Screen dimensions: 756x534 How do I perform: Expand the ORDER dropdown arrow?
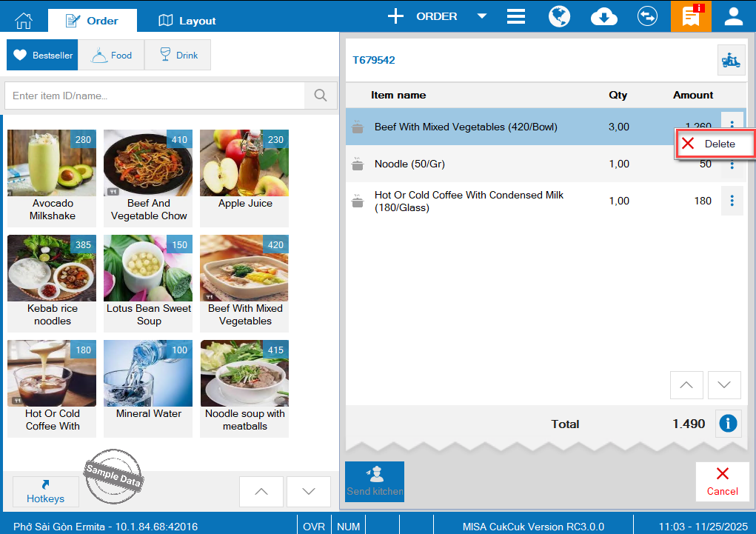tap(481, 16)
